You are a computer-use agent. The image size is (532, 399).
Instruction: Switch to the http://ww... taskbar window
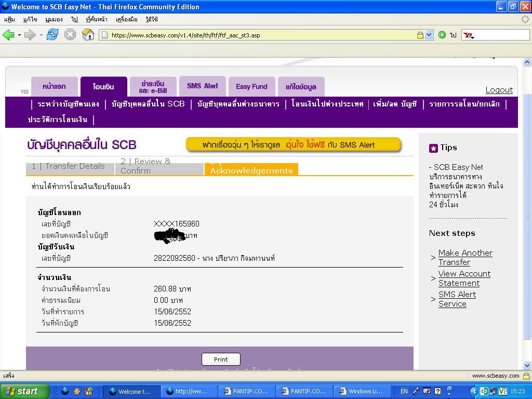[188, 391]
